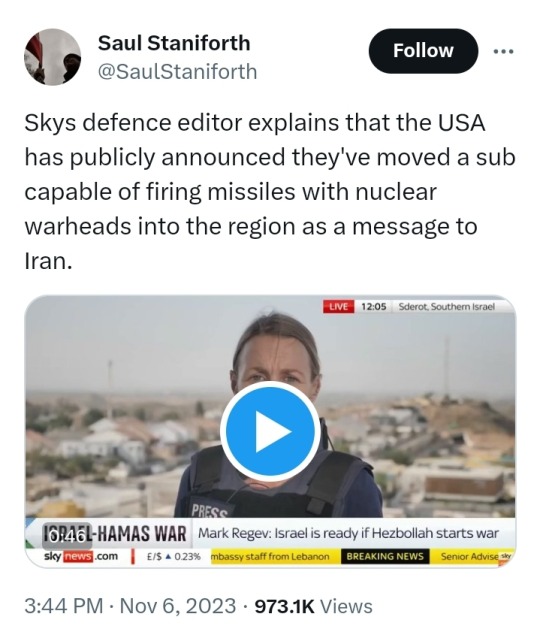Click the red LIVE badge on video
This screenshot has width=540, height=641.
338,307
